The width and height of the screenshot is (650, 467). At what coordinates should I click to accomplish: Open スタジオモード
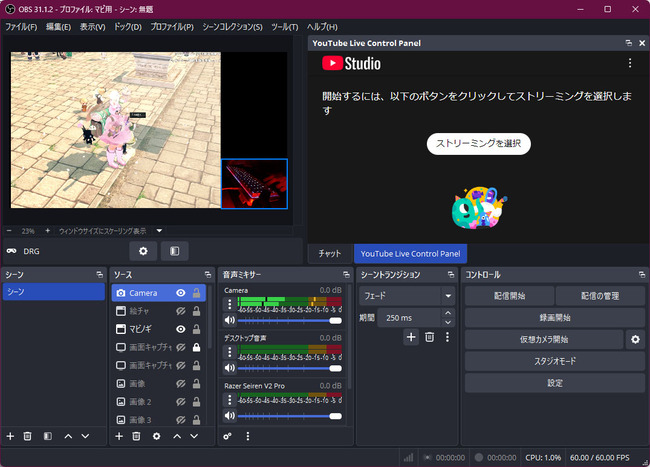(555, 361)
